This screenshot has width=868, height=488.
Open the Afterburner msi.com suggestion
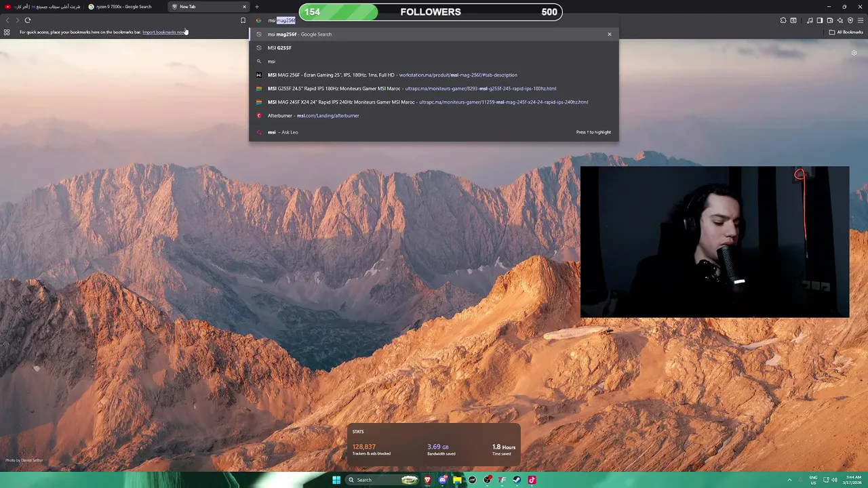[434, 115]
